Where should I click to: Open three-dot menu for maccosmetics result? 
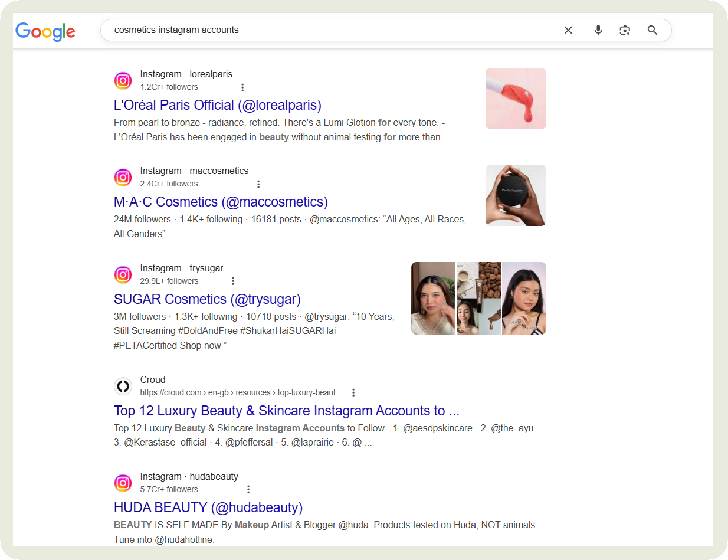pyautogui.click(x=258, y=184)
